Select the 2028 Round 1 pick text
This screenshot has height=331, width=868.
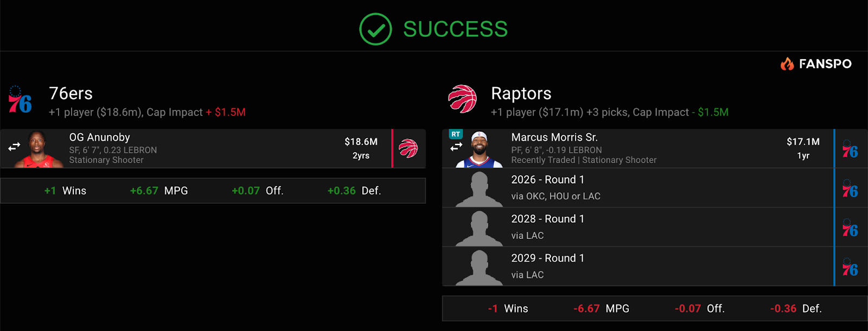tap(547, 219)
